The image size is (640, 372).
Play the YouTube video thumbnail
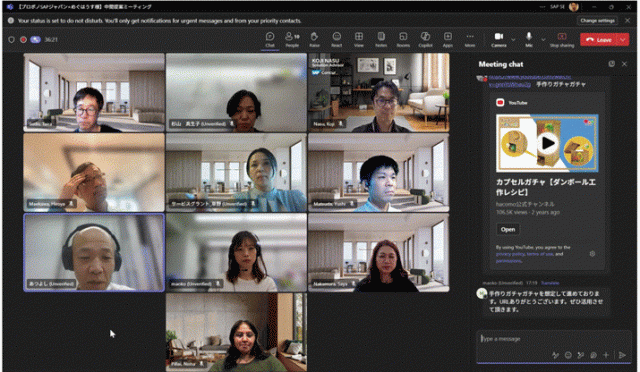tap(547, 143)
